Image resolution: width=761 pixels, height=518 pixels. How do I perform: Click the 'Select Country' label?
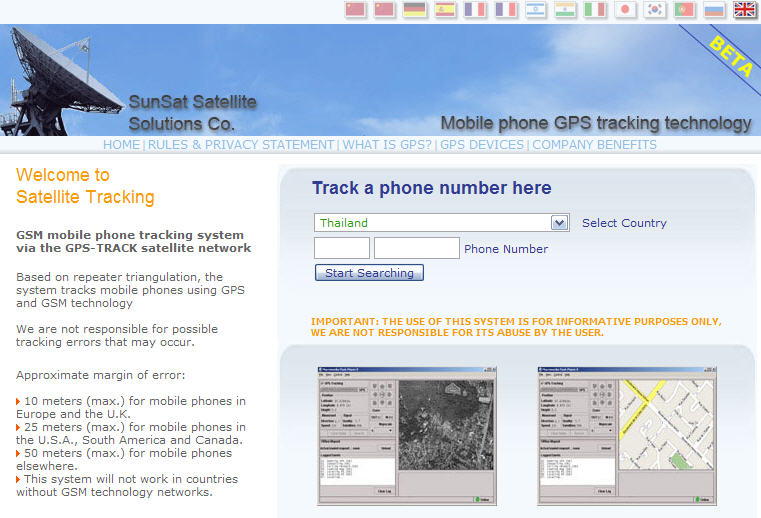pos(624,223)
